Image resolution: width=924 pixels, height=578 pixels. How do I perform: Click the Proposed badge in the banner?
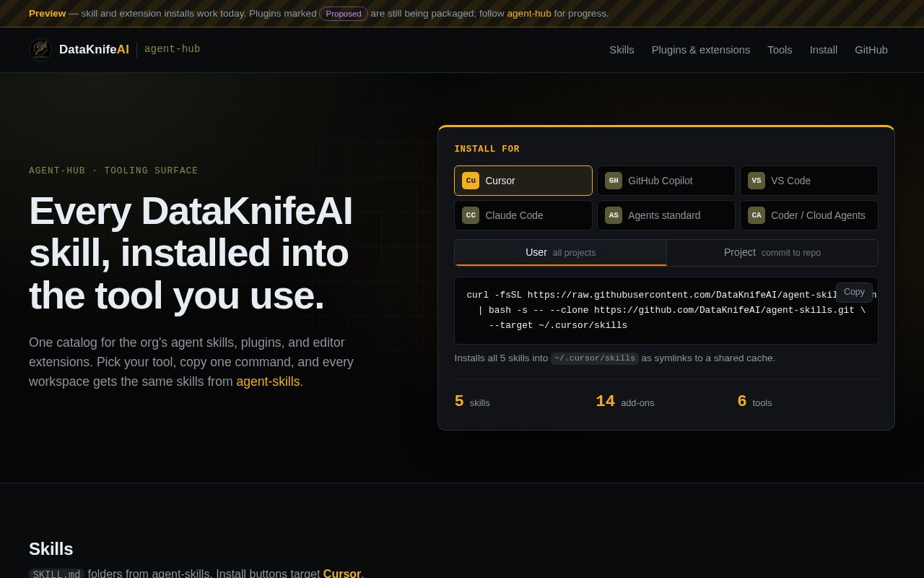(x=344, y=14)
